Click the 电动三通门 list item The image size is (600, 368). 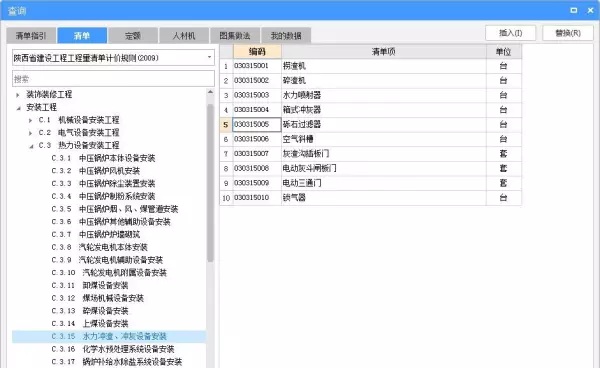[384, 183]
